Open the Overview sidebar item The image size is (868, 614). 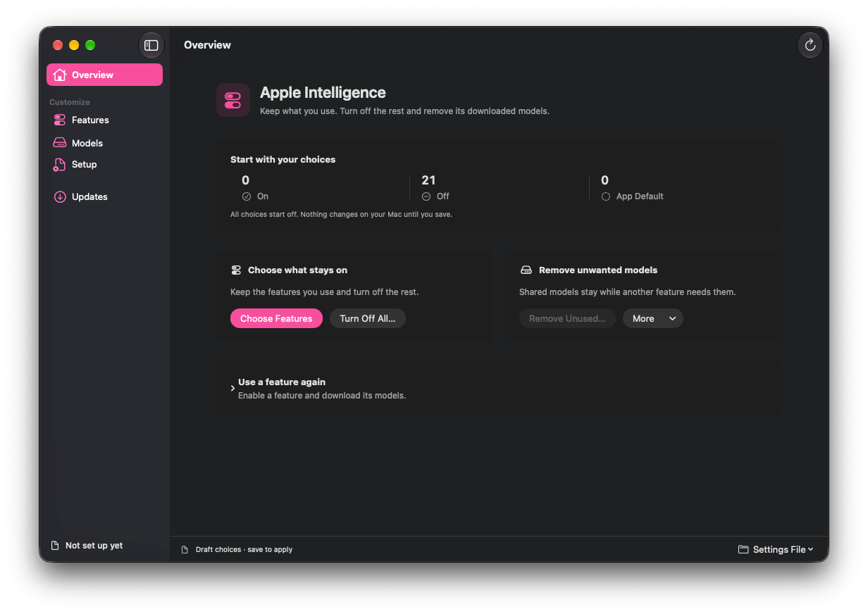click(104, 75)
